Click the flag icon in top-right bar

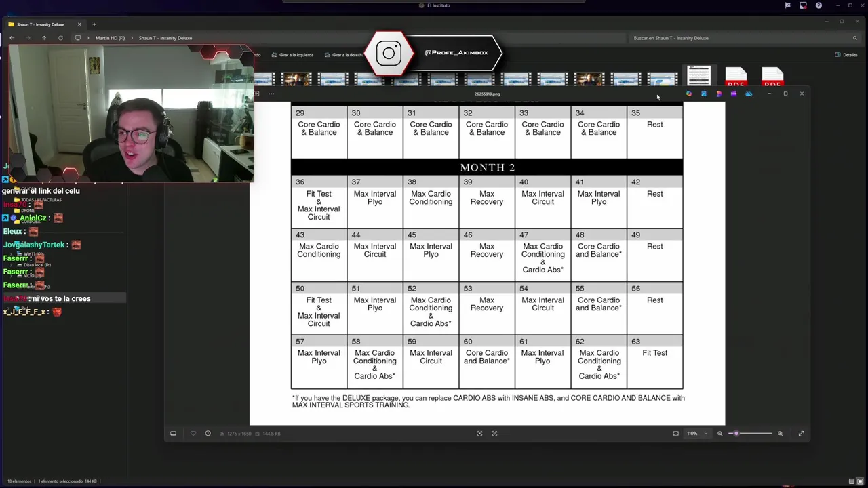787,5
